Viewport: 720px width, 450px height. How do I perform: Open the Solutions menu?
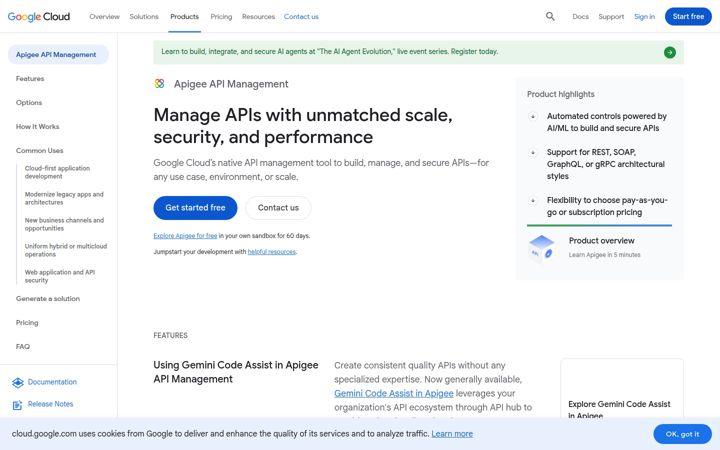tap(144, 17)
